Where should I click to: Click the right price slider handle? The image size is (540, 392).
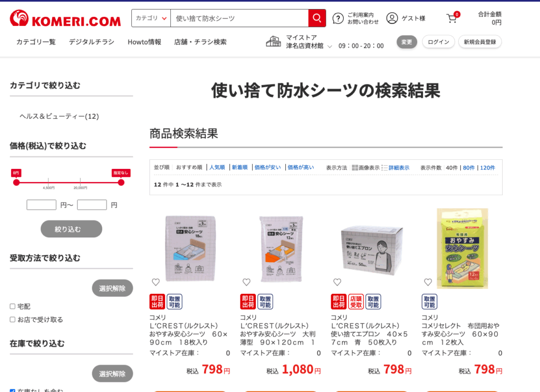(x=121, y=183)
